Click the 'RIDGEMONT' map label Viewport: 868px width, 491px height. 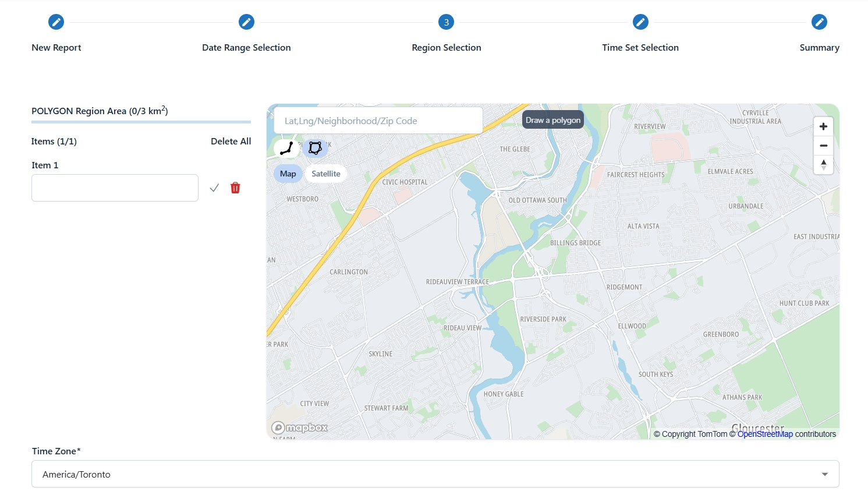(x=624, y=287)
